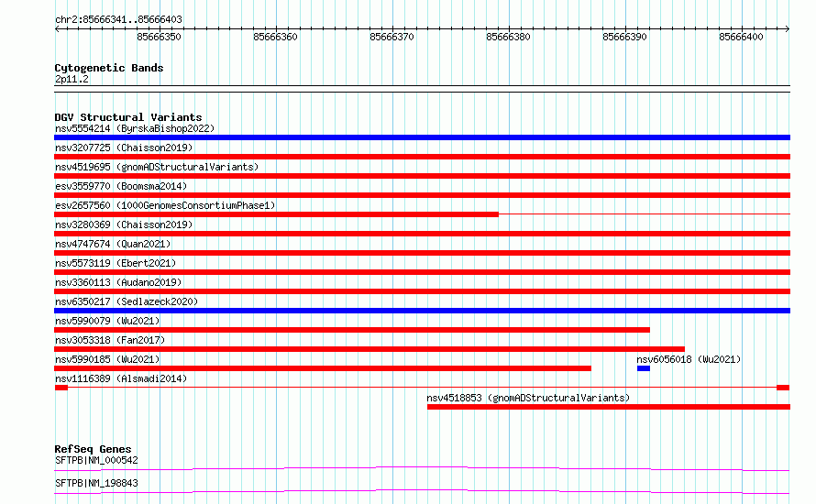The image size is (816, 504).
Task: Open variant nsv5990185 (Wu2021) label
Action: (107, 359)
